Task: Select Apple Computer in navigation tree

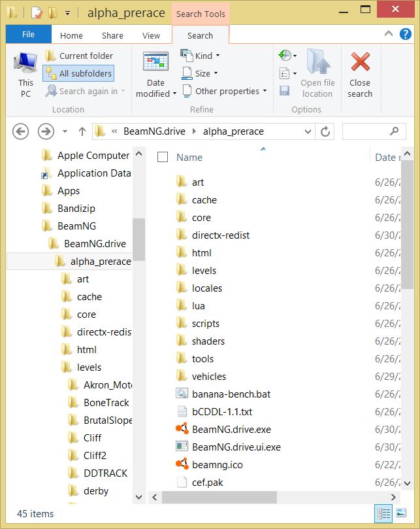Action: [93, 156]
